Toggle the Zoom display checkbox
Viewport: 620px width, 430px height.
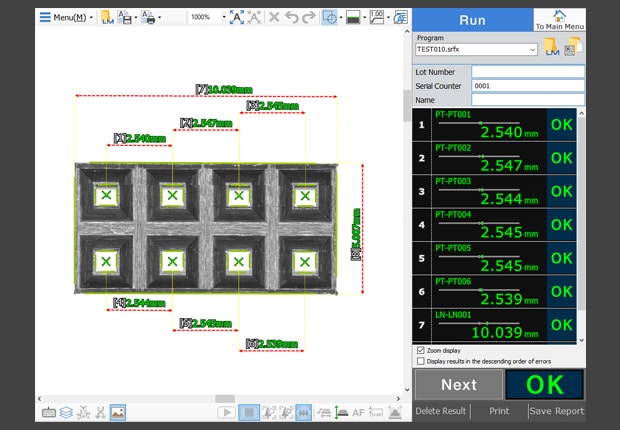[420, 351]
